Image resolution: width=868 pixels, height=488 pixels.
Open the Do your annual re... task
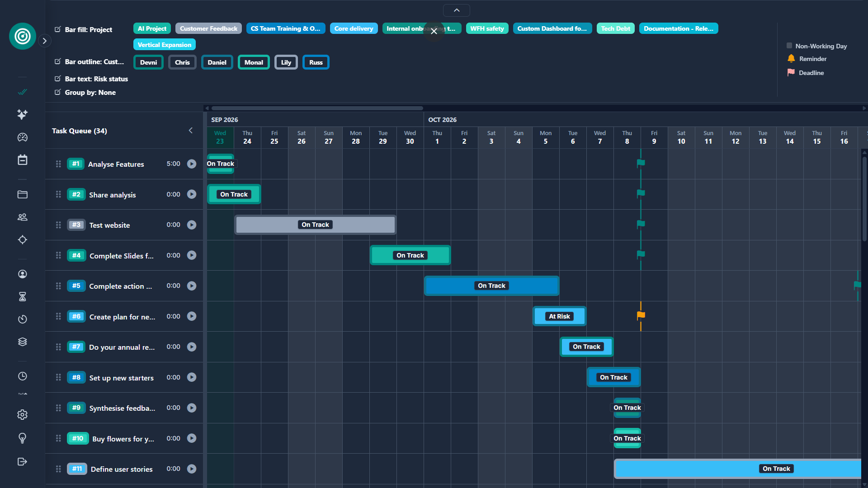pos(124,347)
